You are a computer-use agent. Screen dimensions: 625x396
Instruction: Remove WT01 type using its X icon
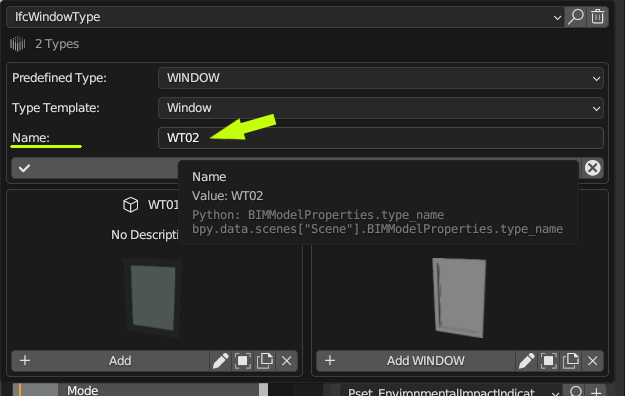(287, 361)
